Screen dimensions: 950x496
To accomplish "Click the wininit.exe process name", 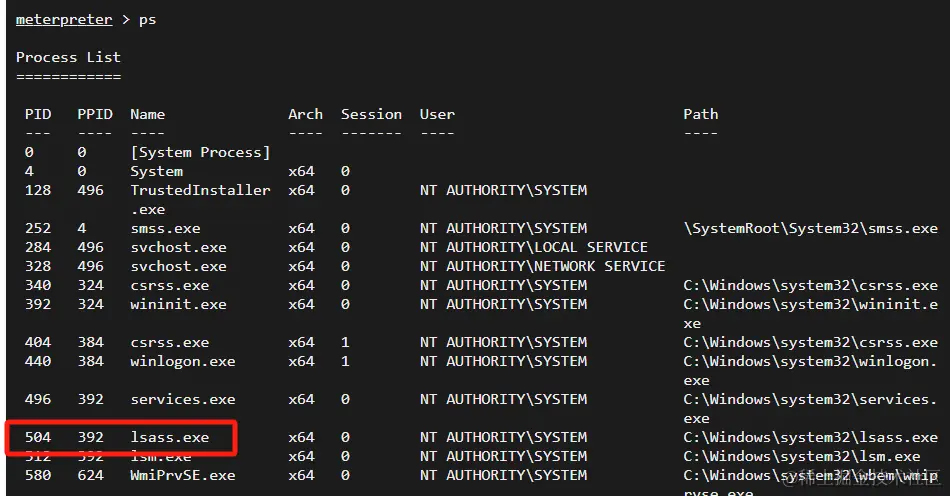I will pyautogui.click(x=178, y=304).
